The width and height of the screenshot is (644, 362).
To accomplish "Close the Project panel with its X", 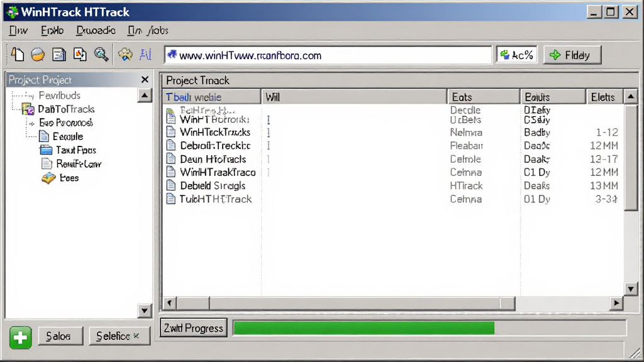I will (x=145, y=80).
